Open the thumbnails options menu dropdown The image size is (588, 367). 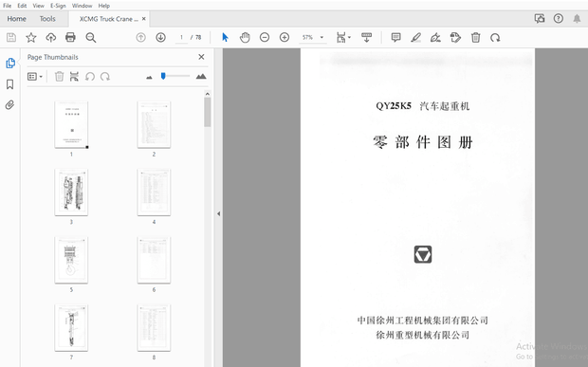coord(35,77)
